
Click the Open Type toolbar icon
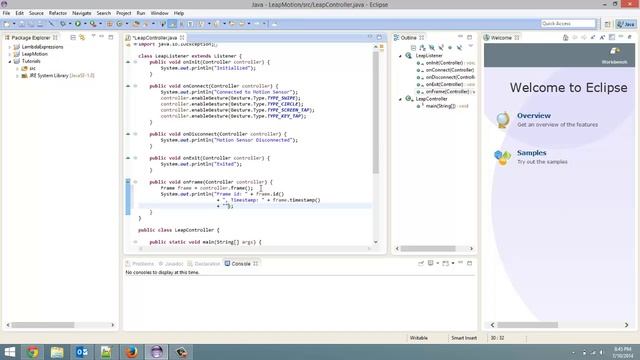136,24
